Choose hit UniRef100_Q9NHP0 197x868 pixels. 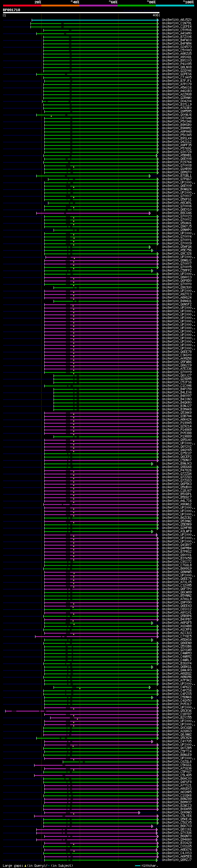point(177,230)
